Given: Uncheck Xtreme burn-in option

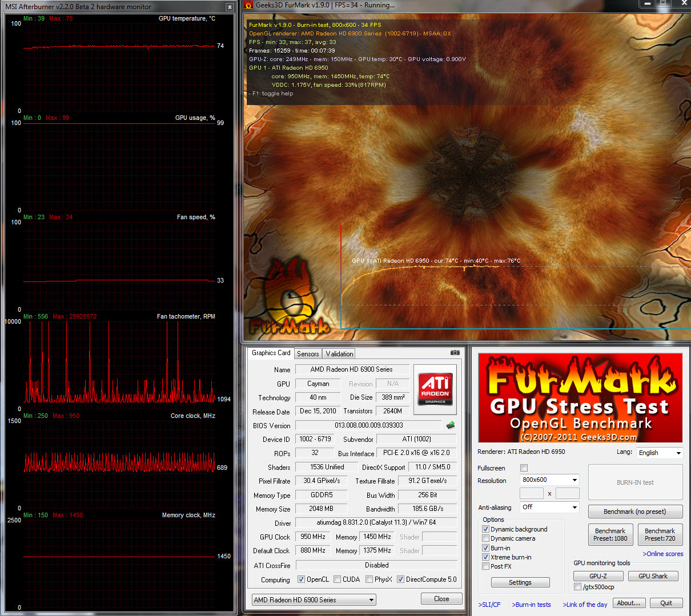Looking at the screenshot, I should [x=485, y=557].
